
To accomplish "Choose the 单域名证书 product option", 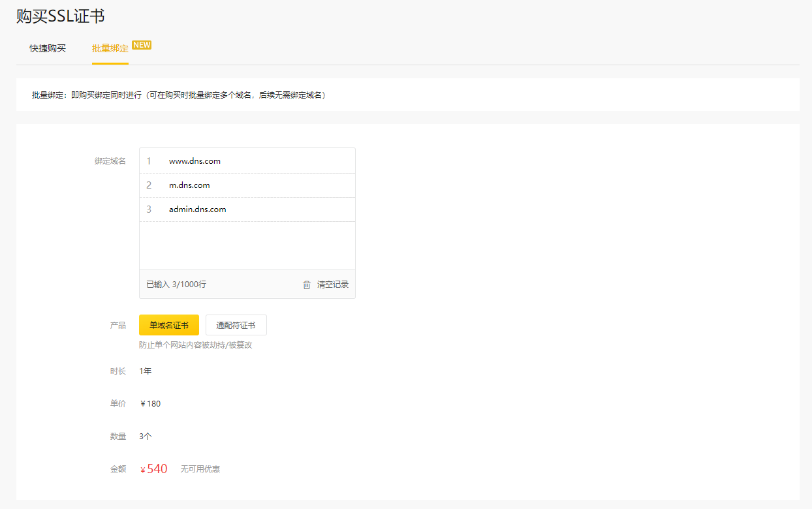I will 169,325.
